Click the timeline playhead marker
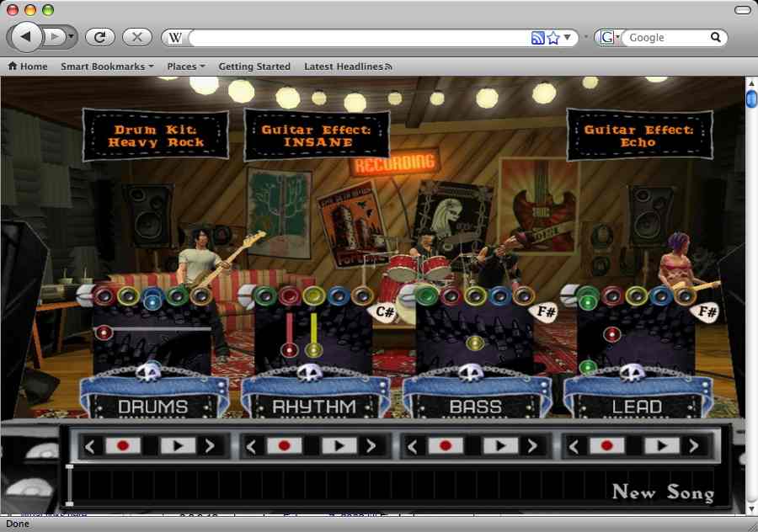The height and width of the screenshot is (532, 758). coord(70,486)
